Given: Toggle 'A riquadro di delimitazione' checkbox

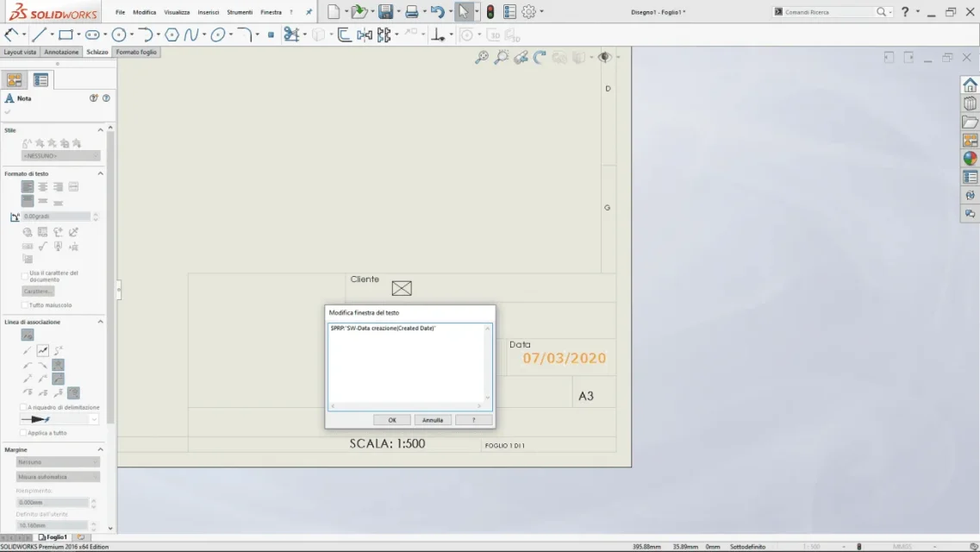Looking at the screenshot, I should (x=24, y=407).
